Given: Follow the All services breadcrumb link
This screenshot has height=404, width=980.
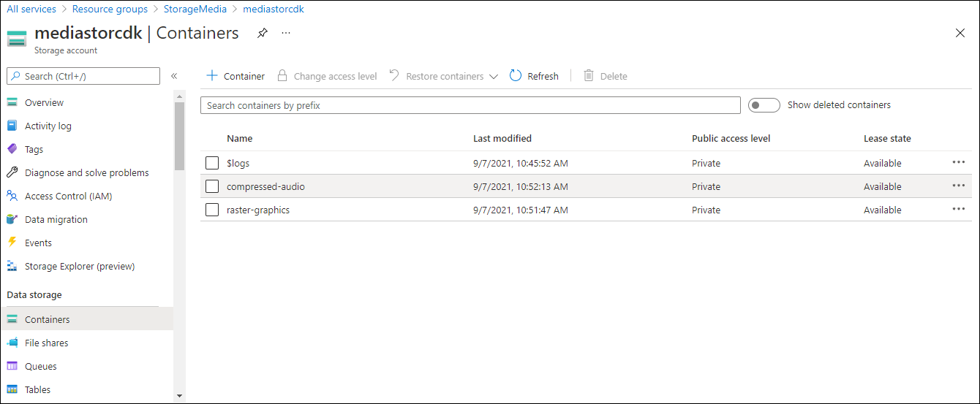Looking at the screenshot, I should pos(31,9).
